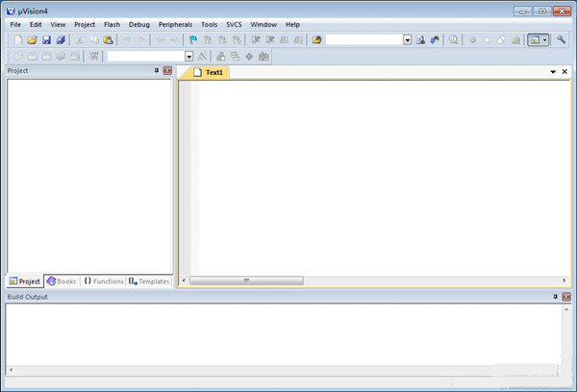This screenshot has height=392, width=577.
Task: Click the Open file folder icon
Action: click(x=32, y=40)
